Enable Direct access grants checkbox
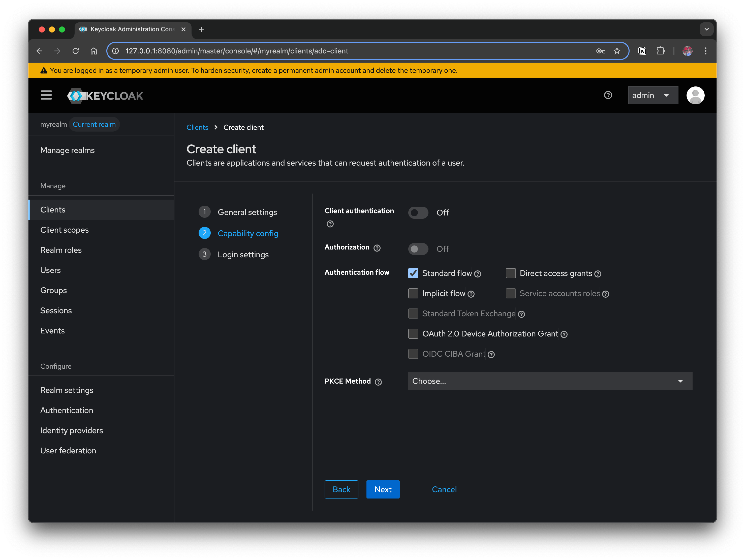Image resolution: width=745 pixels, height=560 pixels. coord(510,273)
